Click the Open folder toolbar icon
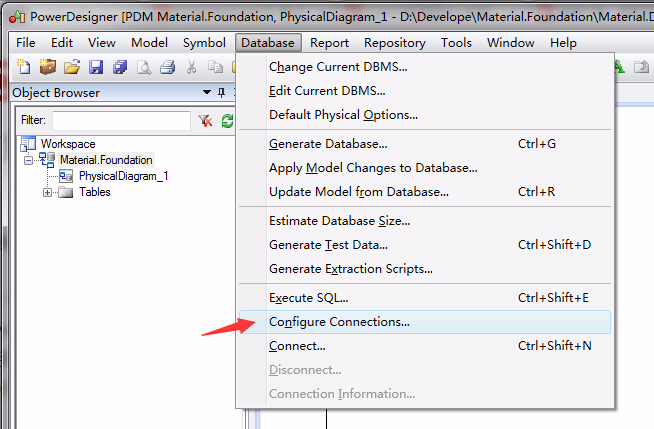 click(72, 67)
